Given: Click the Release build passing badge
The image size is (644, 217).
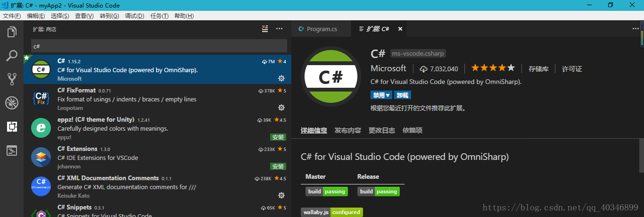Looking at the screenshot, I should (379, 192).
